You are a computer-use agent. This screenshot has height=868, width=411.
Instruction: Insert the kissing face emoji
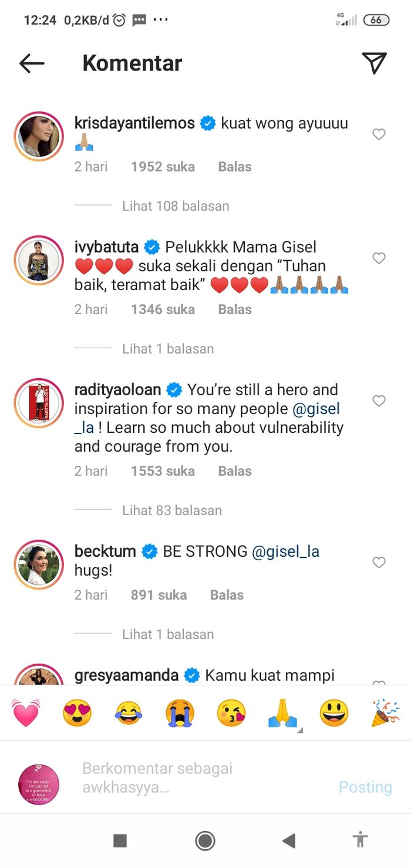(x=231, y=713)
